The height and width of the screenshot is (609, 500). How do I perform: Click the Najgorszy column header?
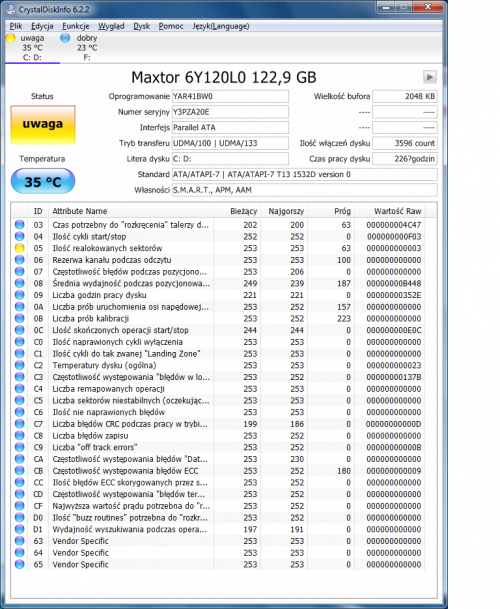284,211
